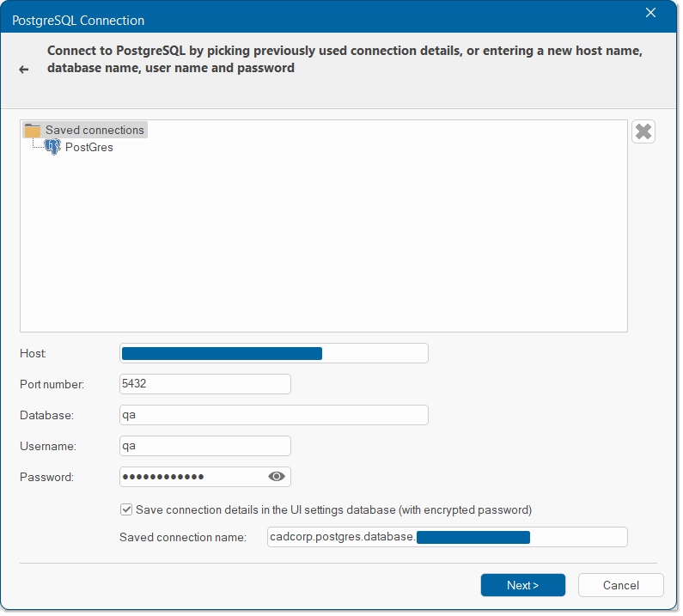Click the 'Username:' label

click(x=48, y=446)
